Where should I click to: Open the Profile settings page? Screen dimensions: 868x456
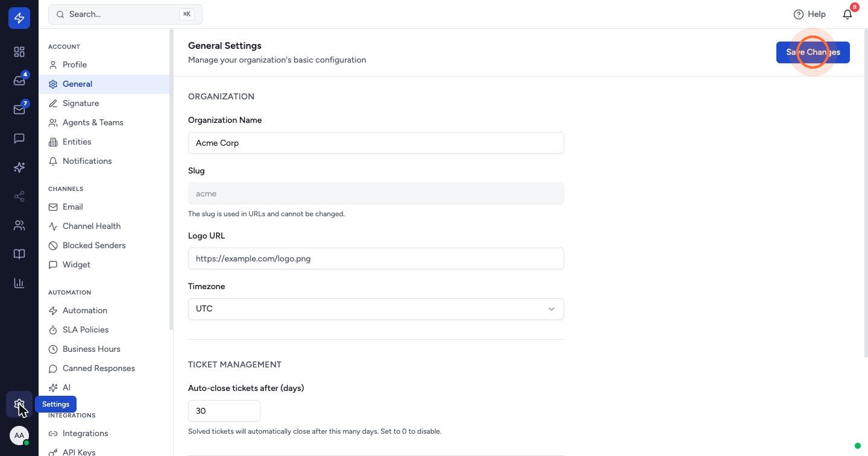(x=104, y=64)
